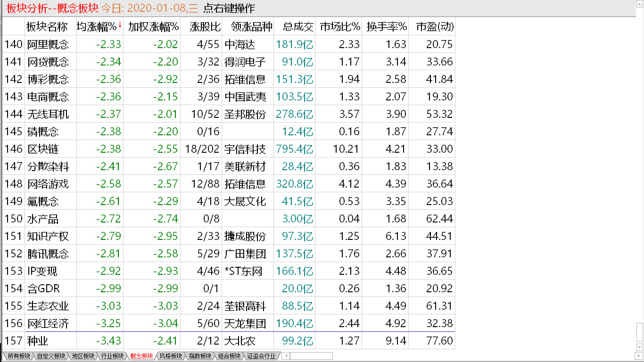Select the 阿里概念 row name

(x=48, y=44)
